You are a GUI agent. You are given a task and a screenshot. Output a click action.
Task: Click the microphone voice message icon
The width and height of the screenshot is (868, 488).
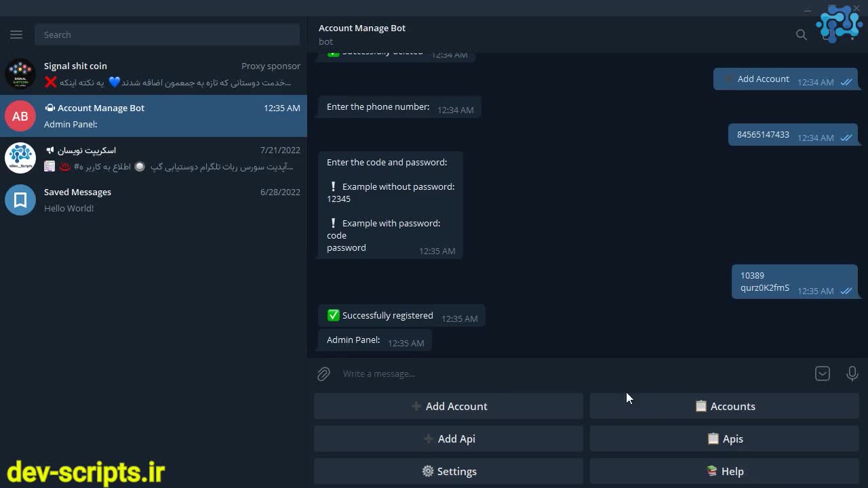click(852, 373)
